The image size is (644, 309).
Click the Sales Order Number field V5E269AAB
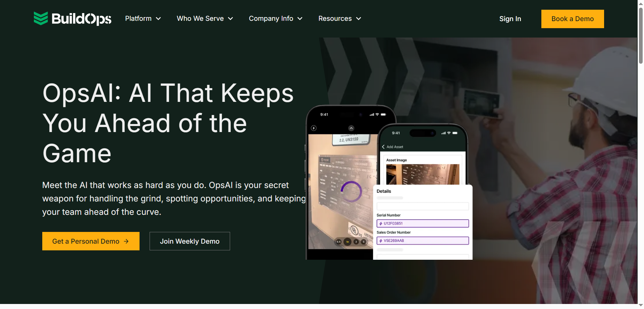point(423,241)
